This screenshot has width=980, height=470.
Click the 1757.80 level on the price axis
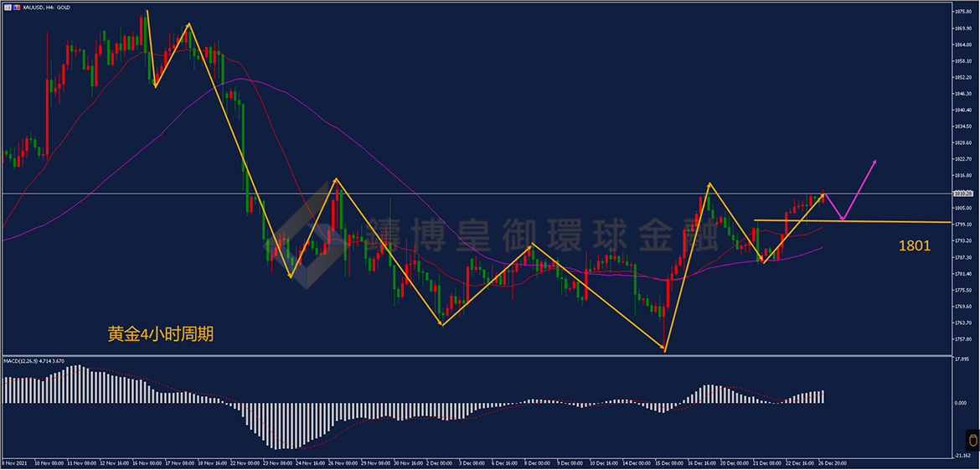963,339
